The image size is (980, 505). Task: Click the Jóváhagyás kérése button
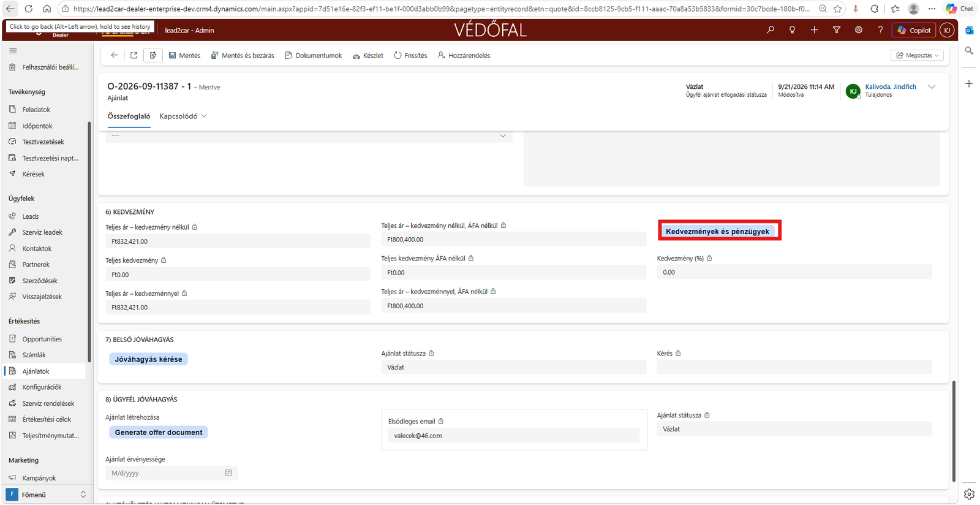[148, 359]
